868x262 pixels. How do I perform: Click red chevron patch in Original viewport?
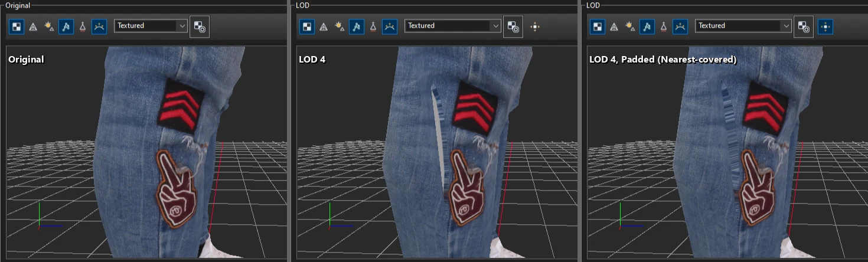click(181, 107)
